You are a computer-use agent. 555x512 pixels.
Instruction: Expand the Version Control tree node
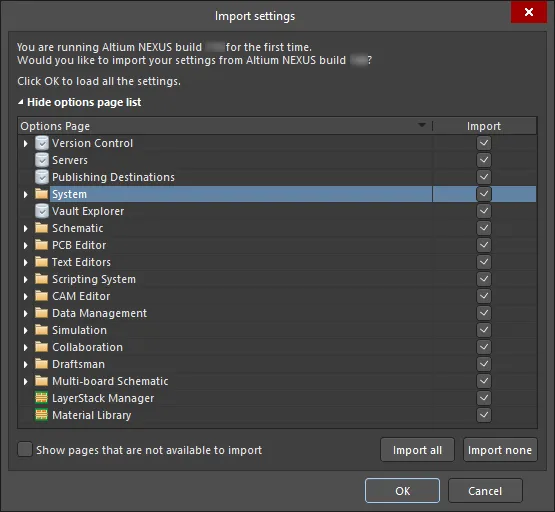pos(25,143)
